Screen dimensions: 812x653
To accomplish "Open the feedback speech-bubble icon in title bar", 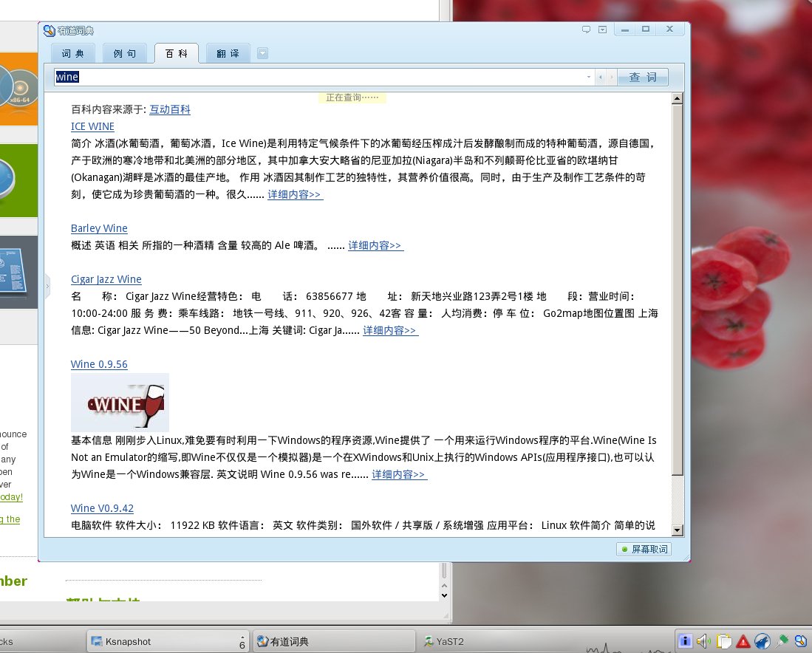I will pyautogui.click(x=586, y=30).
